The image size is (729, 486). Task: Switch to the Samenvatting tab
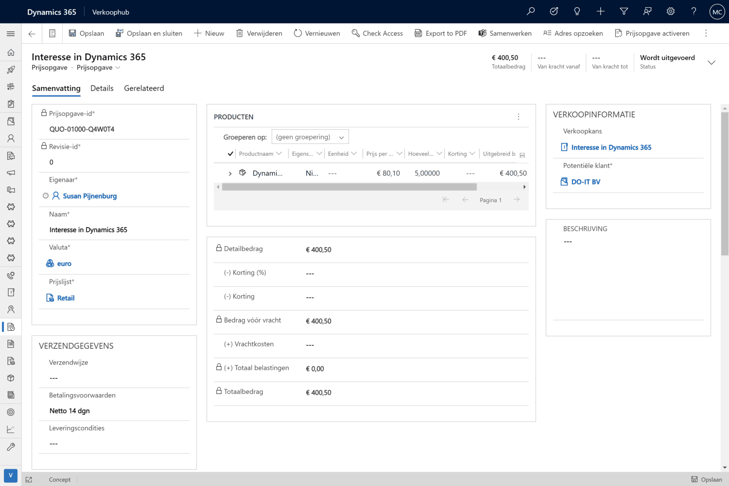pos(56,88)
